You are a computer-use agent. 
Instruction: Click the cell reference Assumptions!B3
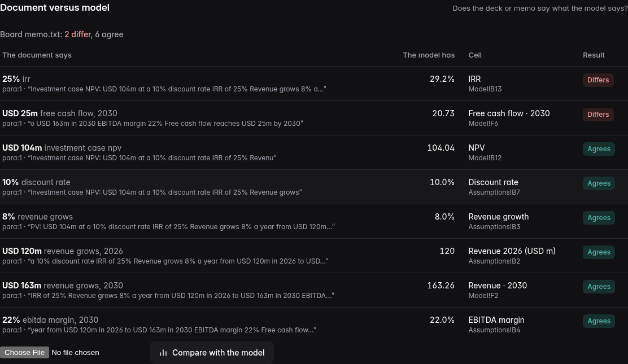(494, 227)
